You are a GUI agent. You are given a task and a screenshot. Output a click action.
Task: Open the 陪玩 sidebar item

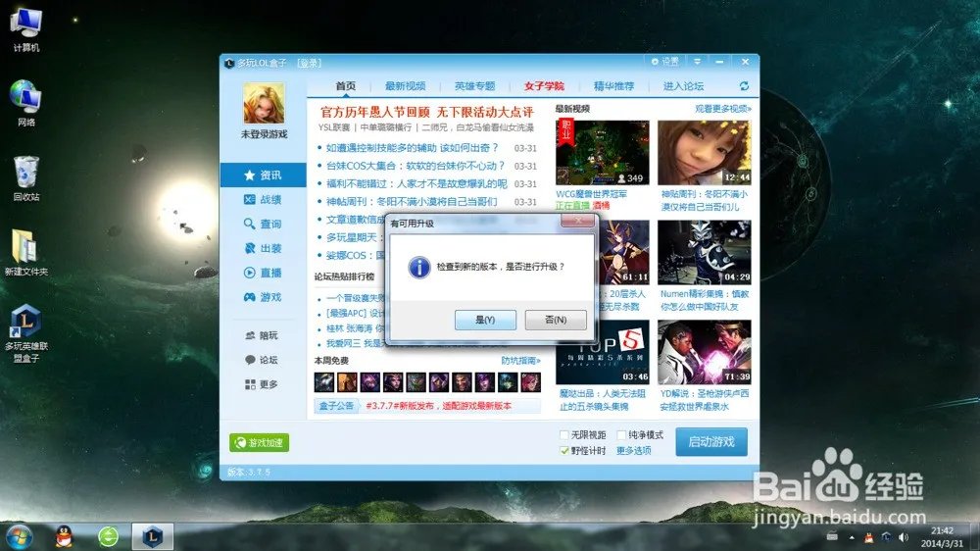(262, 336)
